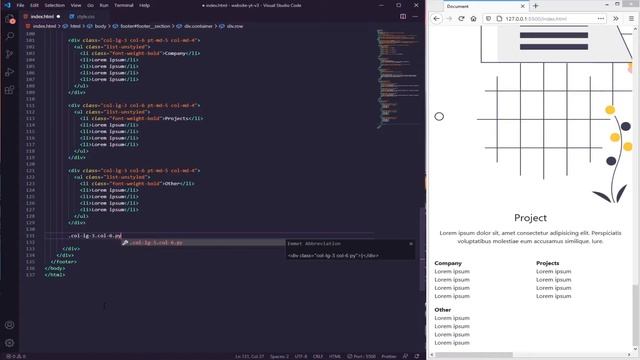Click the feedback icon in status bar
The image size is (640, 360).
(405, 356)
